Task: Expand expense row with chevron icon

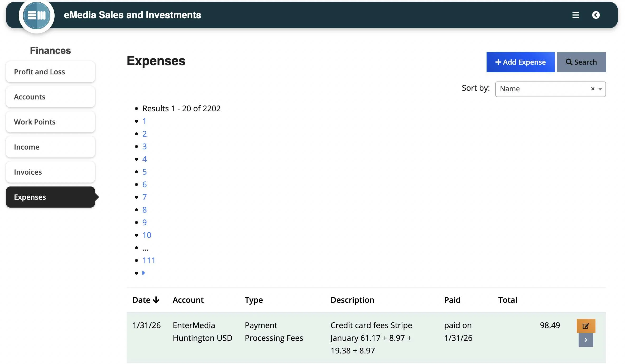Action: (586, 340)
